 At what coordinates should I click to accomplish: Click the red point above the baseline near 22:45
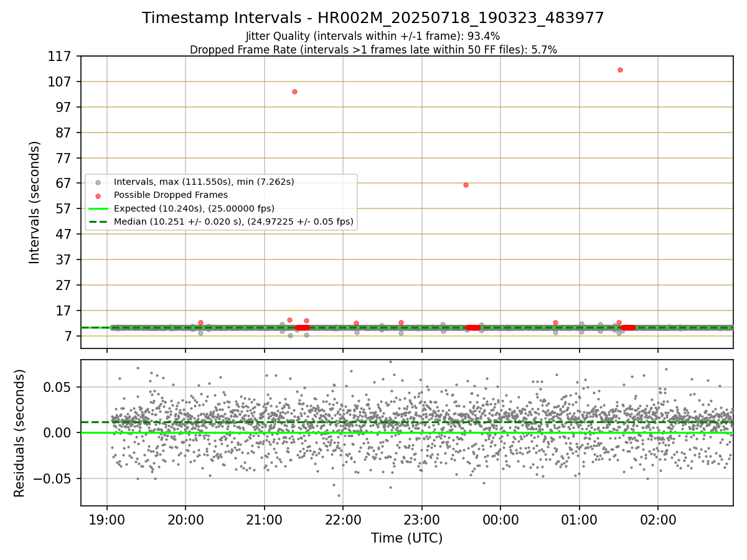point(401,322)
